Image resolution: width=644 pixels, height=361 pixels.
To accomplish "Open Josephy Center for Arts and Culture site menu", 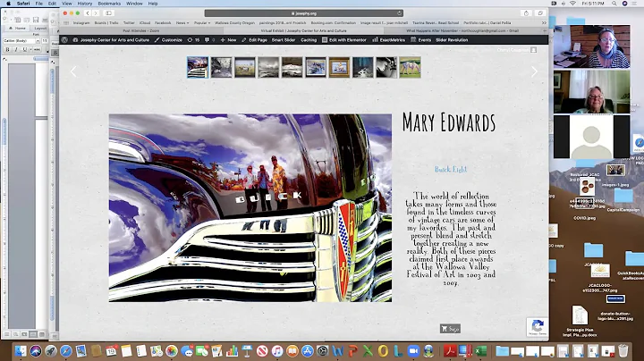I will pyautogui.click(x=111, y=40).
